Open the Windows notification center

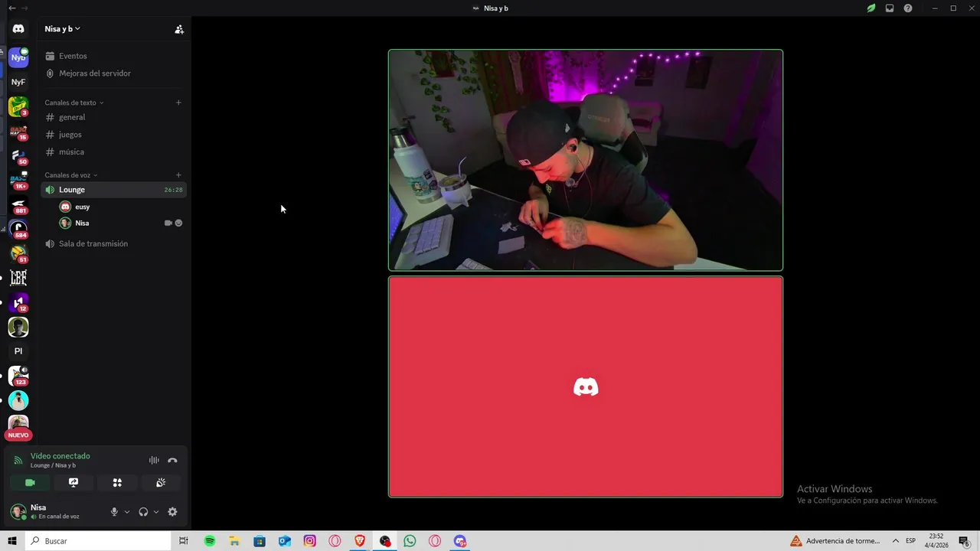click(965, 541)
